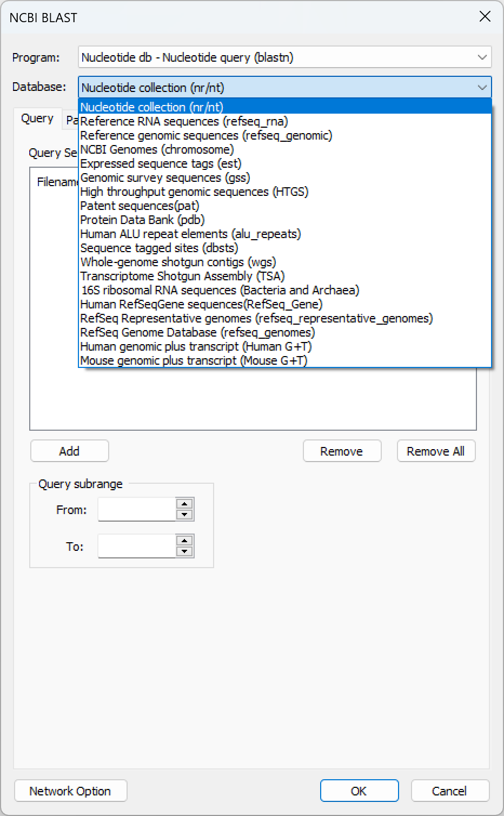The image size is (504, 816).
Task: Collapse the Database dropdown list
Action: click(481, 88)
